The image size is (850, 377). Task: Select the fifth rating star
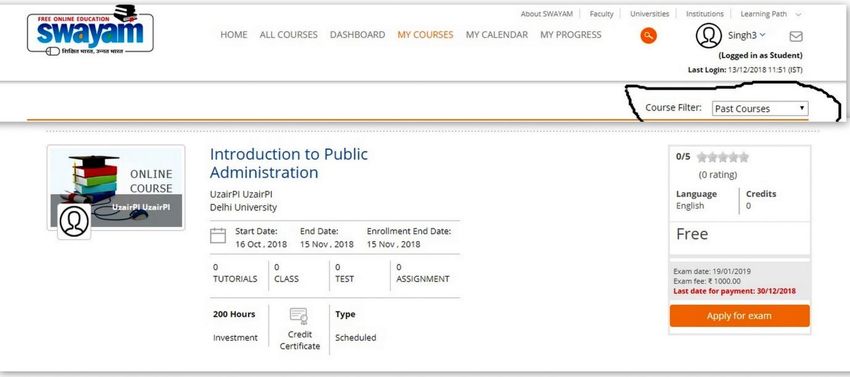(744, 157)
